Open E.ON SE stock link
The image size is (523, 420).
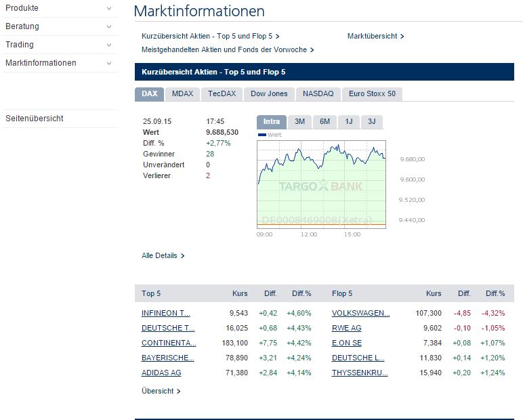pos(347,343)
